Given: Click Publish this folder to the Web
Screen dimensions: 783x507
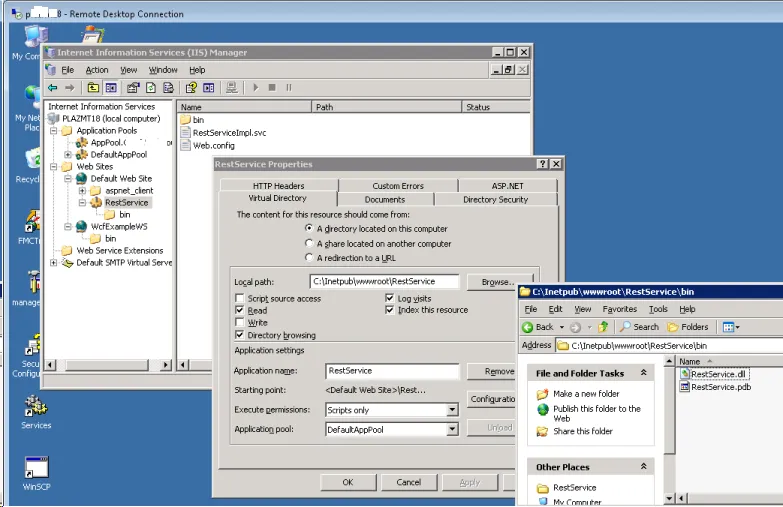Looking at the screenshot, I should [x=597, y=414].
